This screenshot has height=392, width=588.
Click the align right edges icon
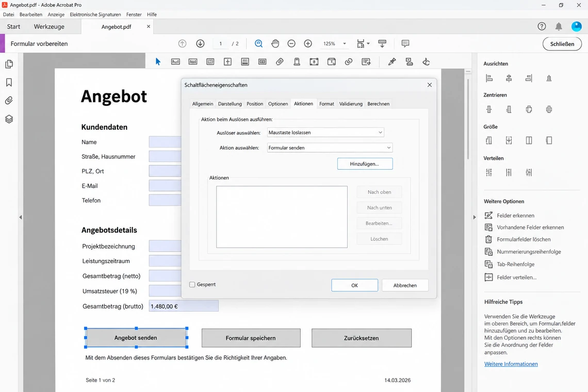(529, 78)
